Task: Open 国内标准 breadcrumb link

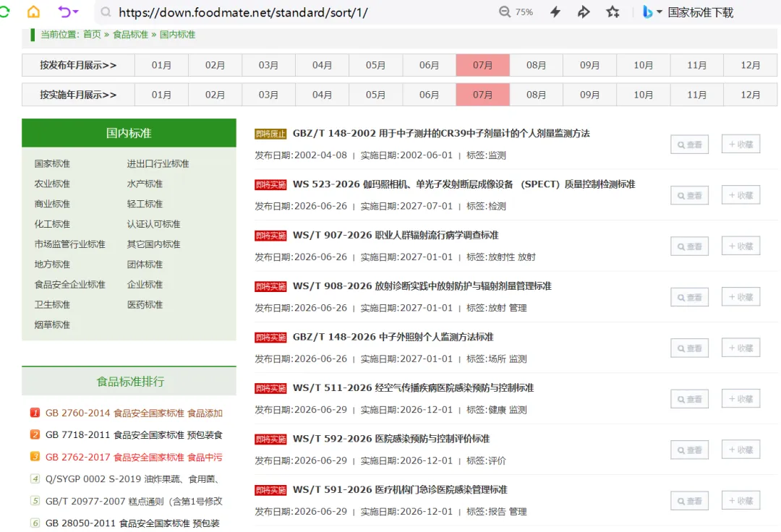Action: tap(177, 35)
